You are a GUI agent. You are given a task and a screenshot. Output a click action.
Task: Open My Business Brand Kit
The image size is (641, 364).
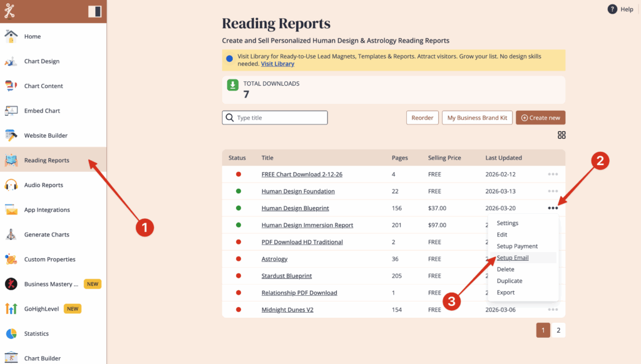coord(476,118)
